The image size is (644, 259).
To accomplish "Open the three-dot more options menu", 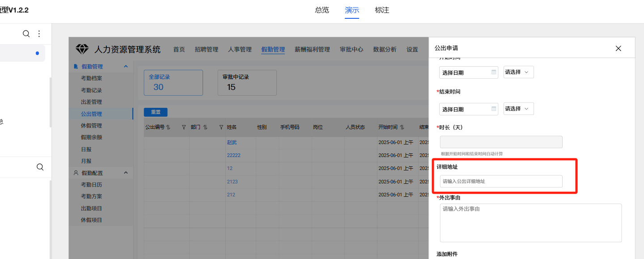I will pos(39,34).
